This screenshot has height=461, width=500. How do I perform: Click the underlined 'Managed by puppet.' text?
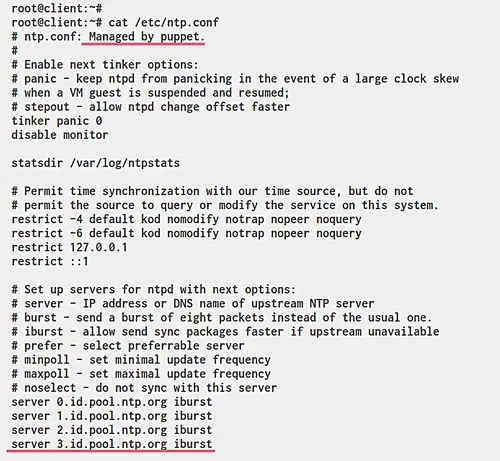pos(146,37)
